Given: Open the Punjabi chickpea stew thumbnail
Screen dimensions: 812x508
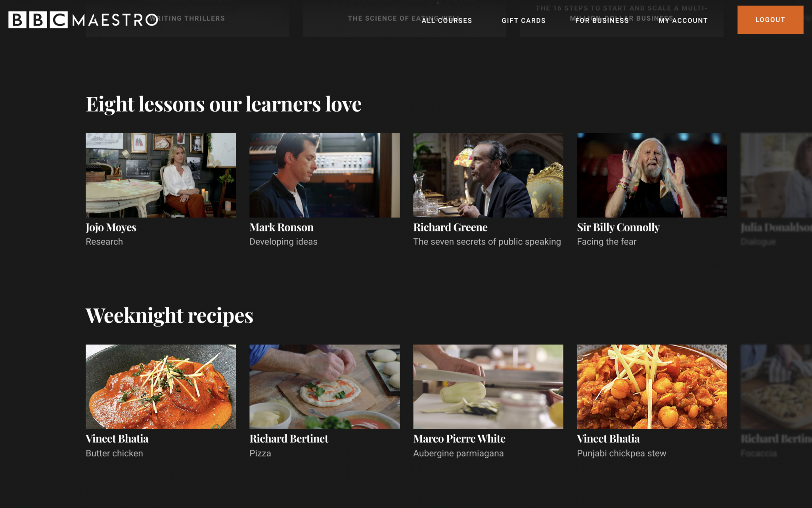Looking at the screenshot, I should pos(652,387).
